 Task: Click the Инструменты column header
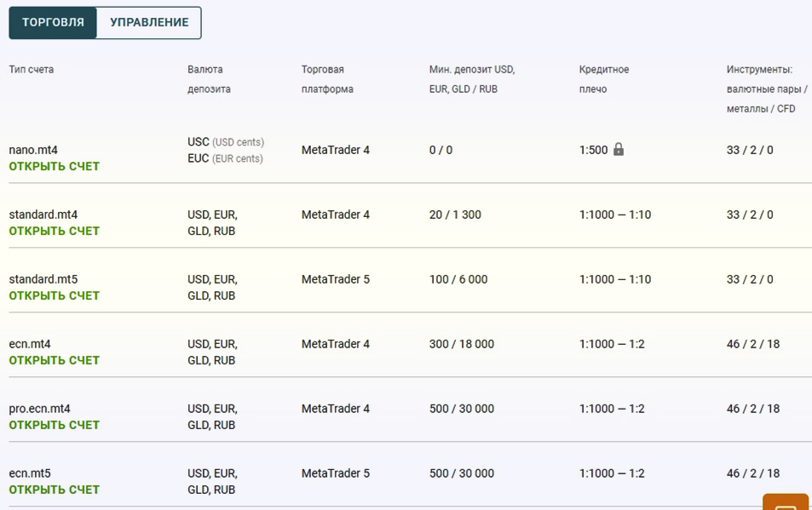pos(766,89)
